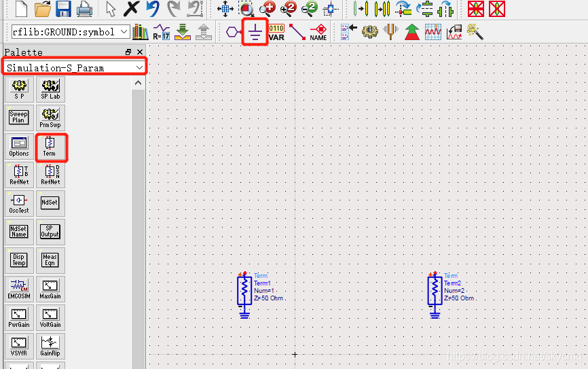Viewport: 588px width, 369px height.
Task: Click the Term1 instance name label
Action: (x=262, y=283)
